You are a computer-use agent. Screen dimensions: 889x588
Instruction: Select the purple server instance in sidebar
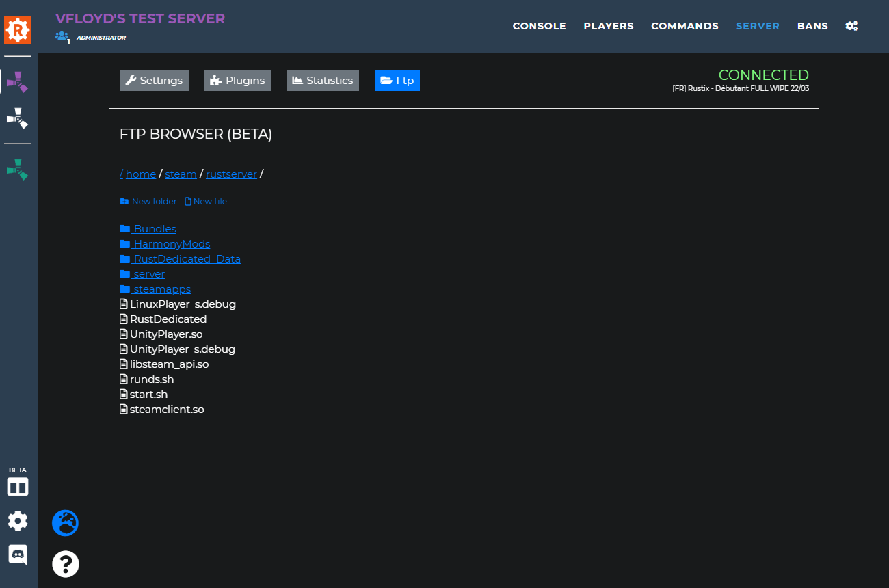click(18, 81)
